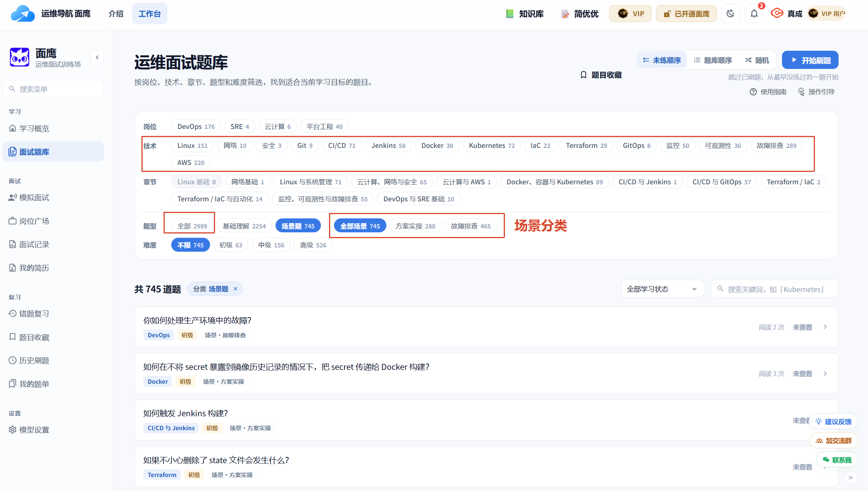Switch to the 介绍 tab
Image resolution: width=868 pixels, height=491 pixels.
tap(116, 14)
